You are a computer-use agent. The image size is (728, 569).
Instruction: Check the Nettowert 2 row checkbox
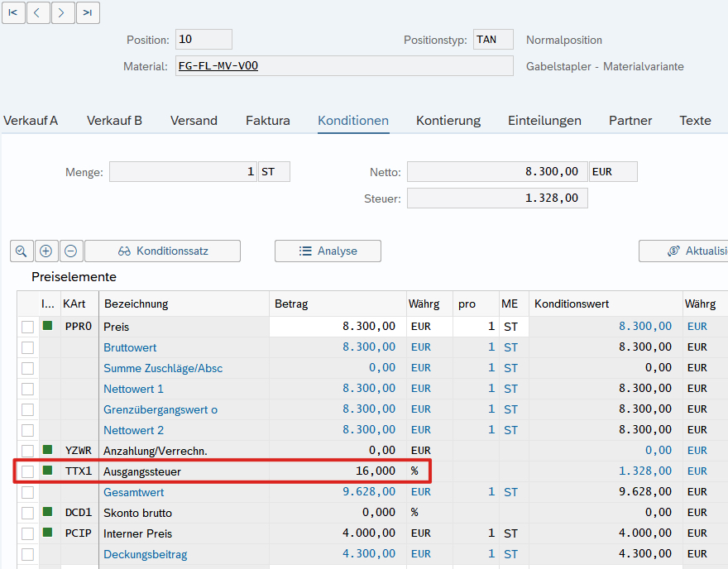(x=28, y=430)
